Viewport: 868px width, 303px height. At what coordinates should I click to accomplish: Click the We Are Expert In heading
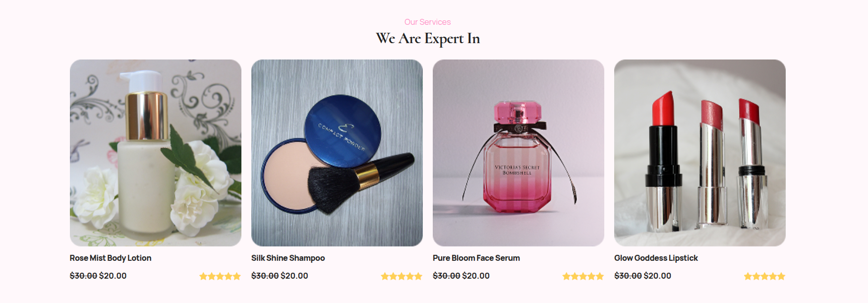428,38
